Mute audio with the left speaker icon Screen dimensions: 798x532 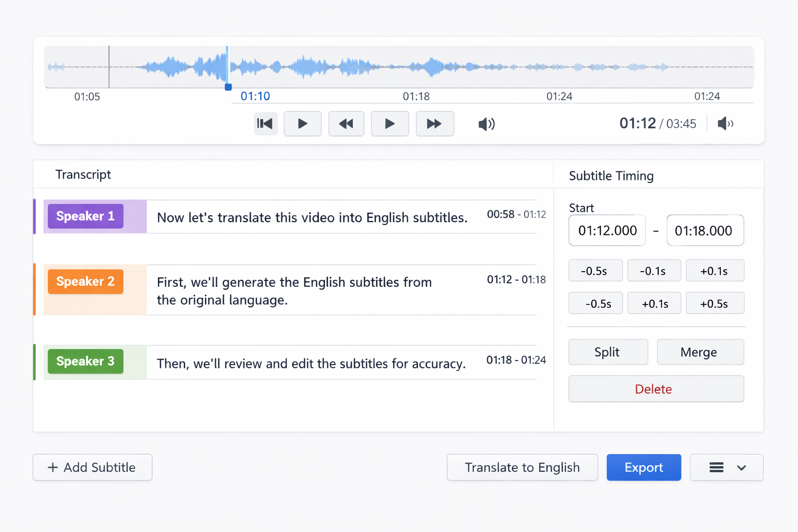point(486,124)
